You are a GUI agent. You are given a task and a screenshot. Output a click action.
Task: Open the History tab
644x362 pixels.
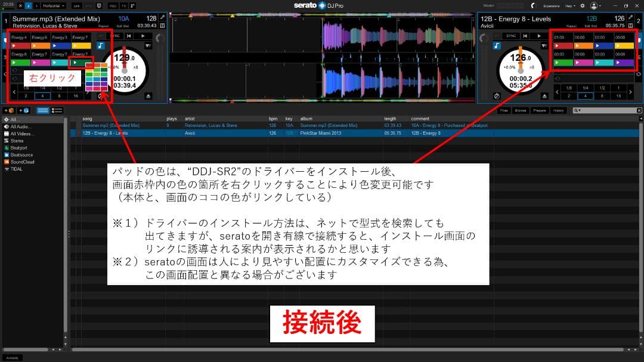pos(558,111)
